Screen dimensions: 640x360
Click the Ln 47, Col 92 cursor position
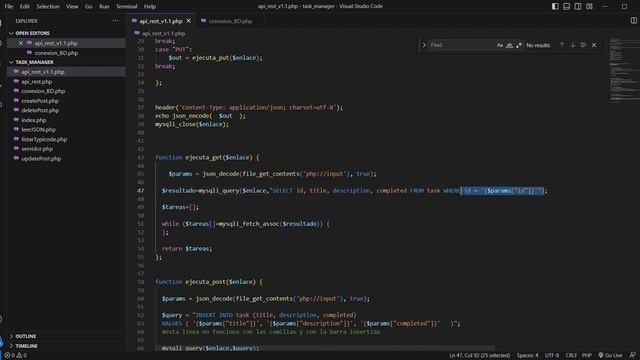tap(479, 356)
